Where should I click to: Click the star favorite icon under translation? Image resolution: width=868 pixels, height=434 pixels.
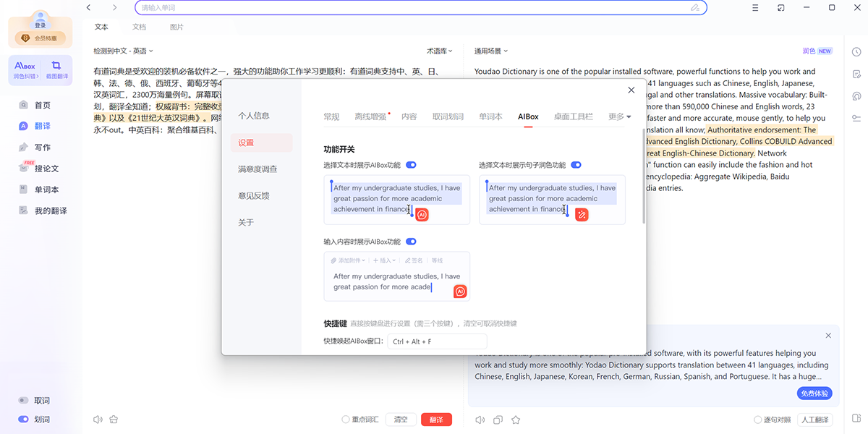[x=516, y=420]
